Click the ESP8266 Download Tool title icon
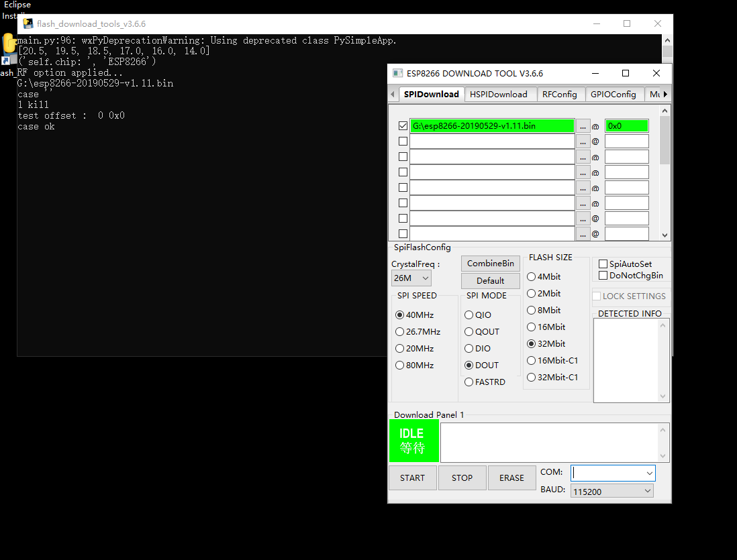 397,73
